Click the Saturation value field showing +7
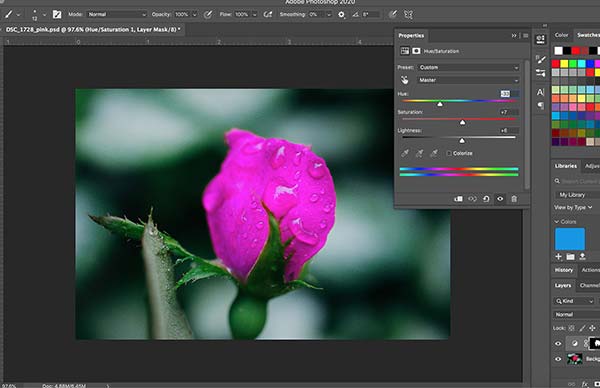The width and height of the screenshot is (600, 388). pos(509,112)
